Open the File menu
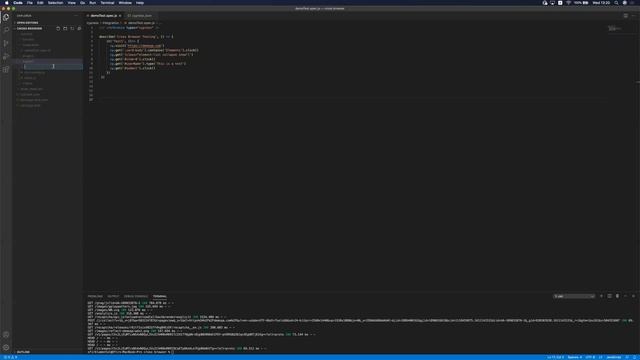Screen dimensions: 640x360 pyautogui.click(x=29, y=2)
